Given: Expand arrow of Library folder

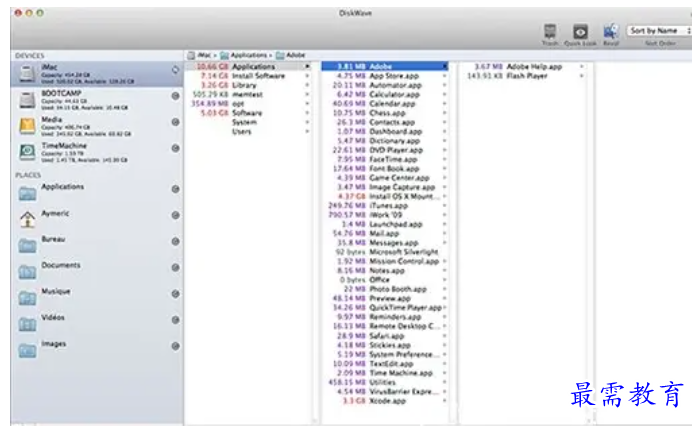Looking at the screenshot, I should pos(307,85).
